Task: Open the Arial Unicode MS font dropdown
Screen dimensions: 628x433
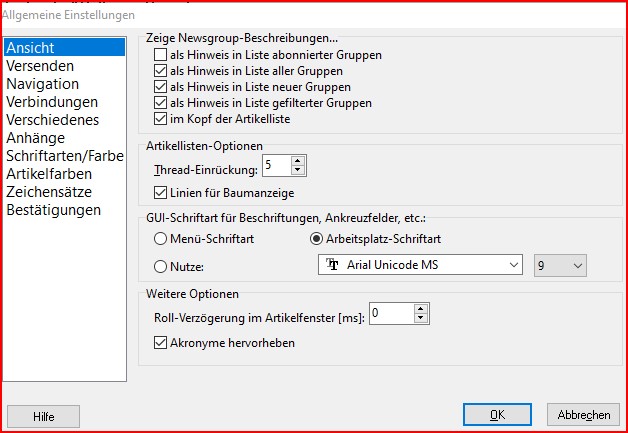Action: pos(420,265)
